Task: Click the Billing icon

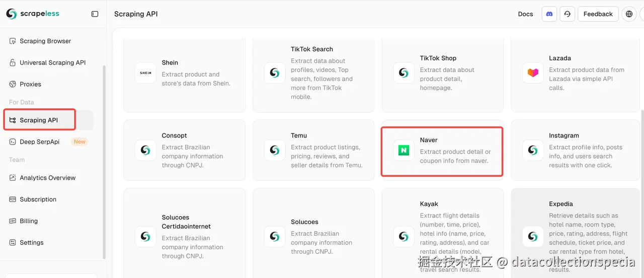Action: point(13,221)
